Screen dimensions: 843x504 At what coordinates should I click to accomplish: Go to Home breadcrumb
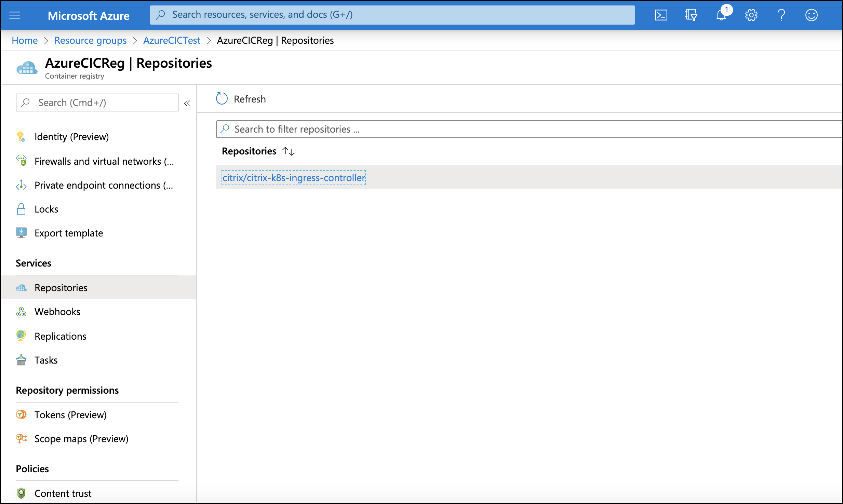coord(25,40)
